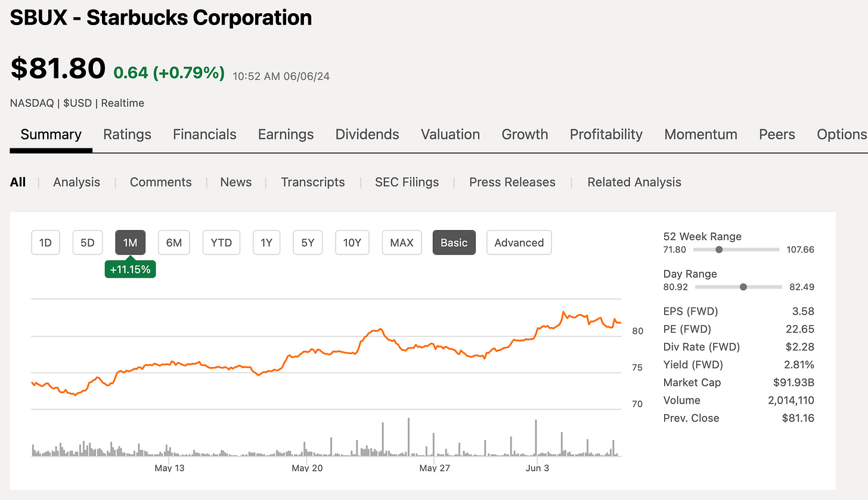Open the Transcripts filter
The image size is (868, 500).
point(313,182)
